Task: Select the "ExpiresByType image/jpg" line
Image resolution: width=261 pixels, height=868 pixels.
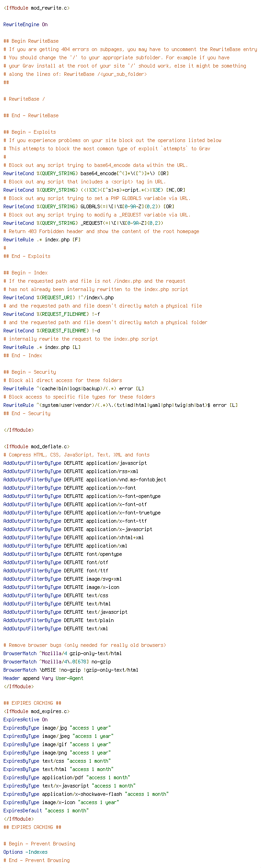Action: point(57,728)
